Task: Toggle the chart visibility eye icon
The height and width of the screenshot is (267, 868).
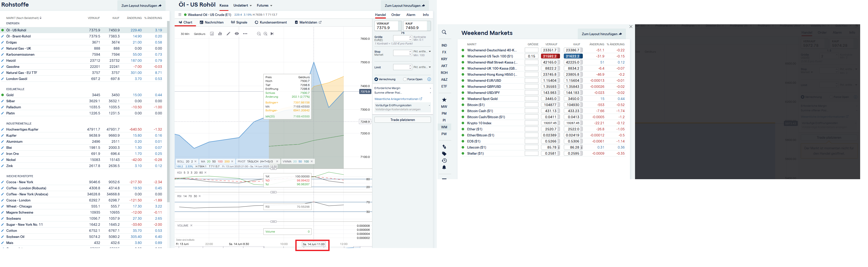Action: point(237,34)
